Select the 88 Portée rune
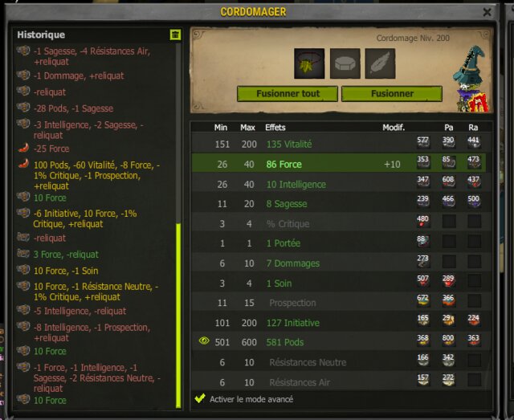Viewport: 514px width, 420px height. [x=423, y=242]
